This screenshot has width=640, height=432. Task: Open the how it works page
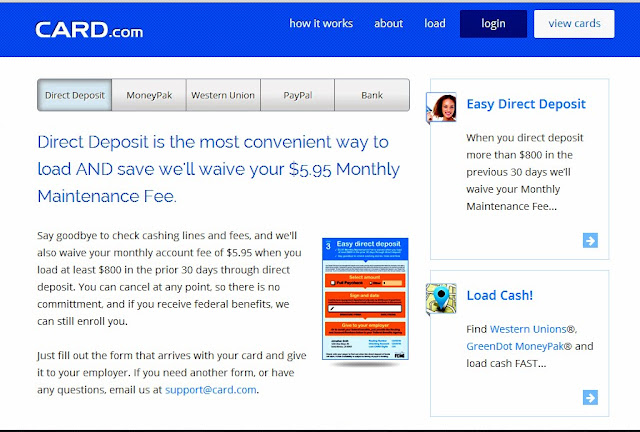pyautogui.click(x=321, y=24)
